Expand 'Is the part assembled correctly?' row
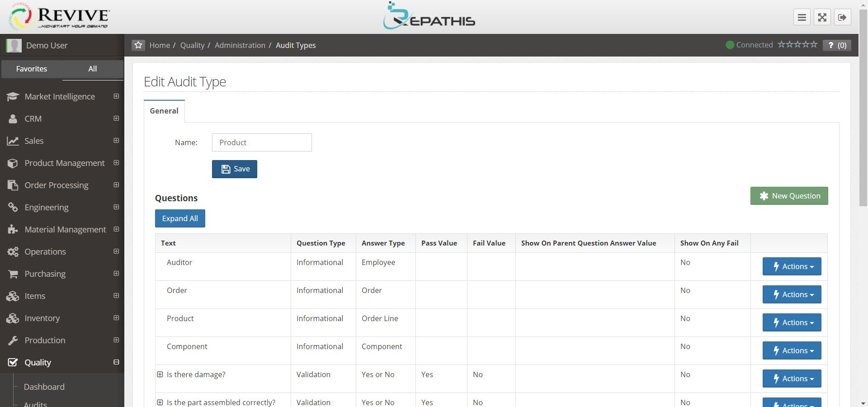 [x=160, y=402]
